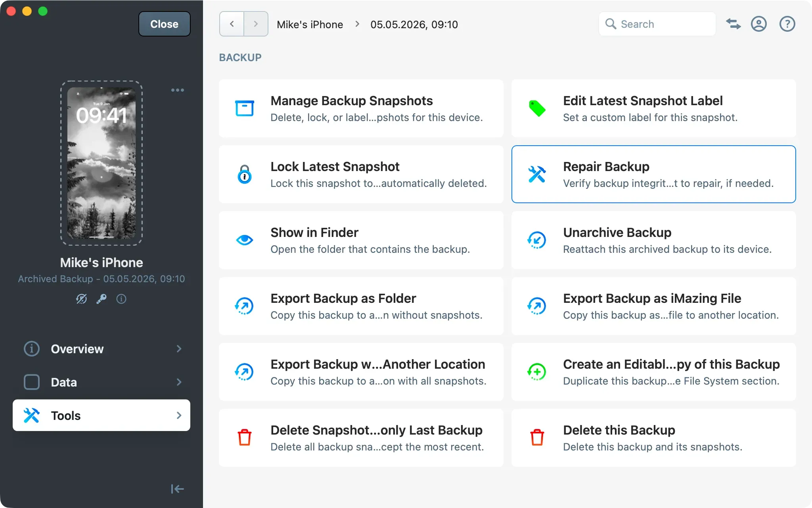
Task: Click the Mike's iPhone device name in sidebar
Action: pyautogui.click(x=101, y=263)
